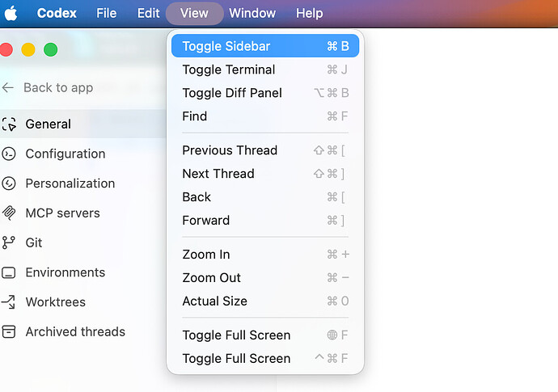Screen dimensions: 558x392
Task: Click the Git branch icon
Action: coord(9,242)
